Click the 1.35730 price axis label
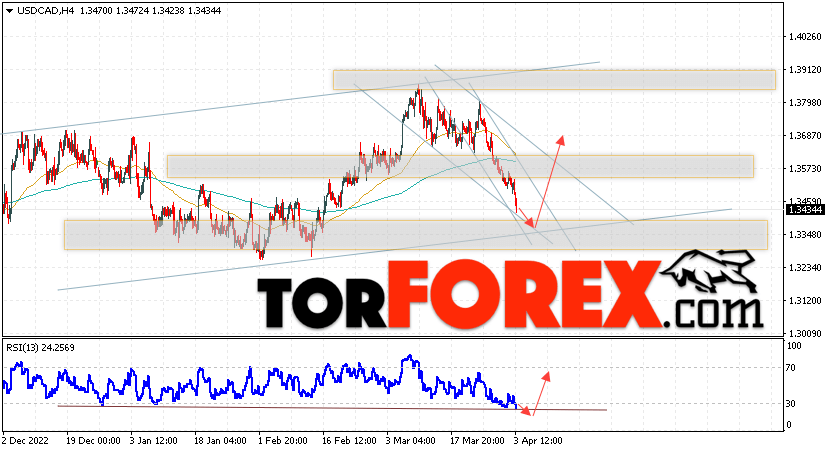829x452 pixels. (x=805, y=169)
